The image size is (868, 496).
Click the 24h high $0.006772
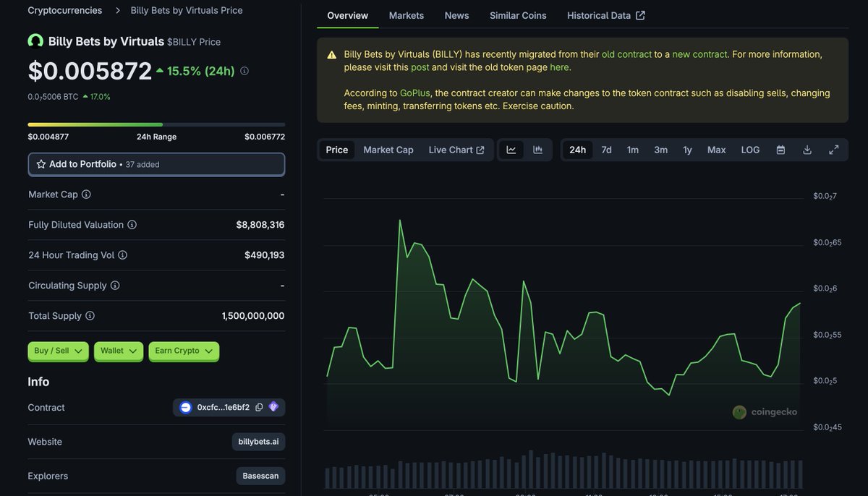click(x=265, y=137)
